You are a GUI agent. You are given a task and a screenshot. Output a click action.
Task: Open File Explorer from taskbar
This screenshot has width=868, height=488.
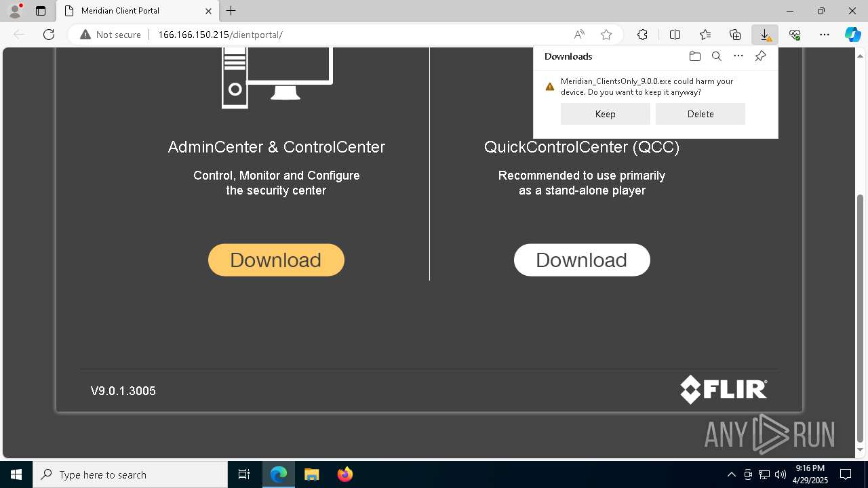click(x=311, y=474)
